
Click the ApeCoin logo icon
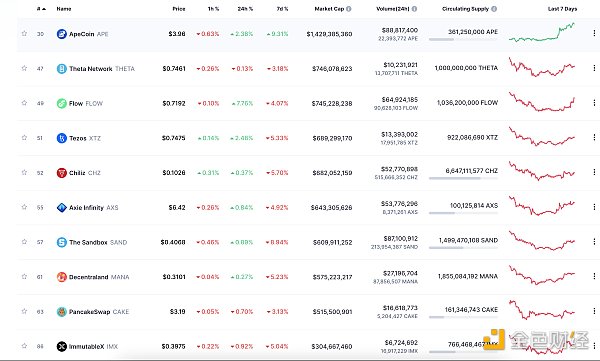62,34
